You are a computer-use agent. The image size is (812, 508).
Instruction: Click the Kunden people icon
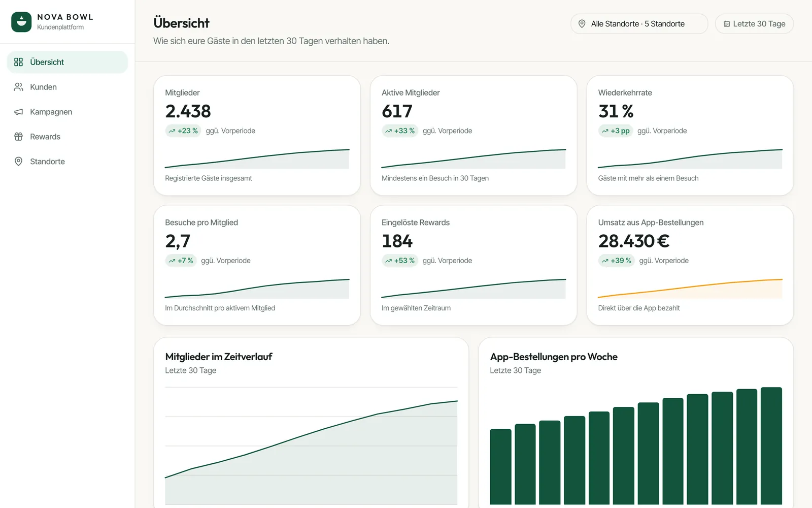pyautogui.click(x=19, y=87)
